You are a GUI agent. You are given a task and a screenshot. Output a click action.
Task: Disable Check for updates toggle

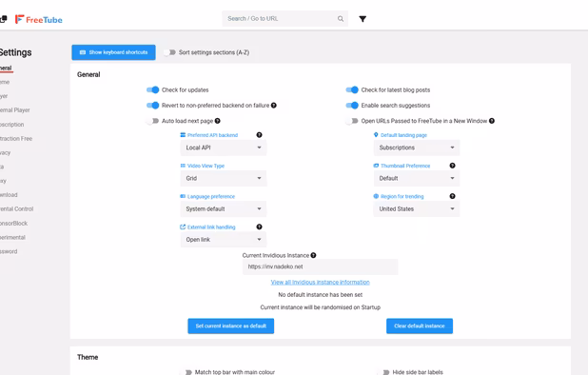pos(152,90)
